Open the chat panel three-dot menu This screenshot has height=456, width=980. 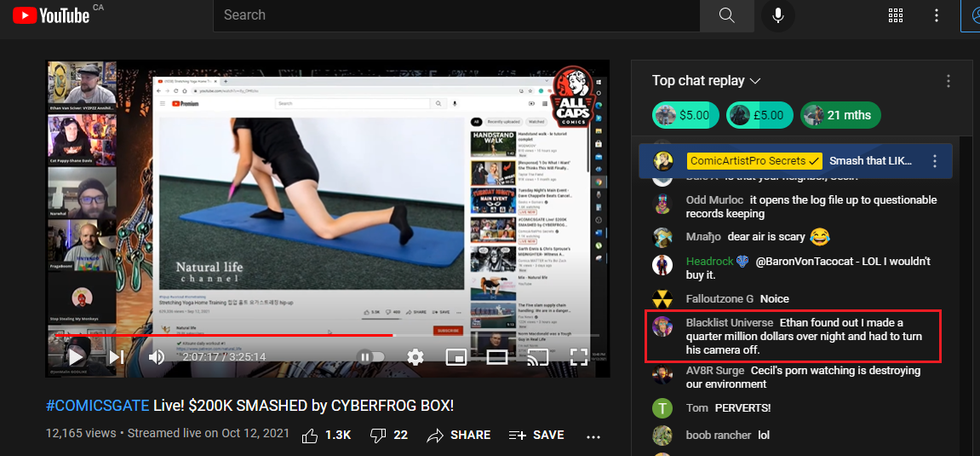tap(948, 81)
